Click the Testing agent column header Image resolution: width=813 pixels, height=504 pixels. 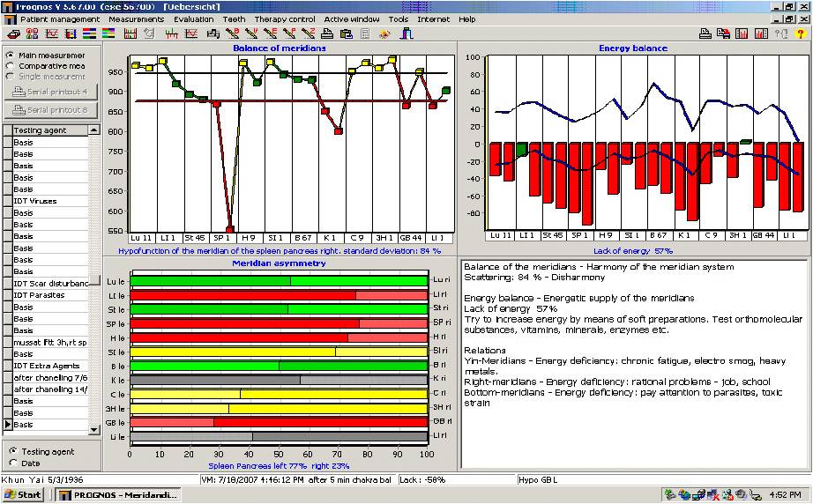coord(50,130)
